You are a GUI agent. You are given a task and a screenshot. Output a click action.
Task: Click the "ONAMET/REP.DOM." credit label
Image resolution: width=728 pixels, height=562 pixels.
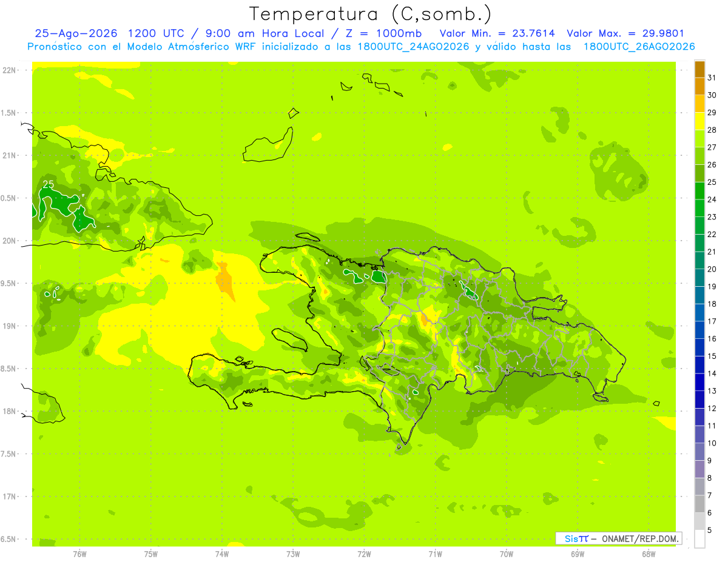(x=639, y=538)
